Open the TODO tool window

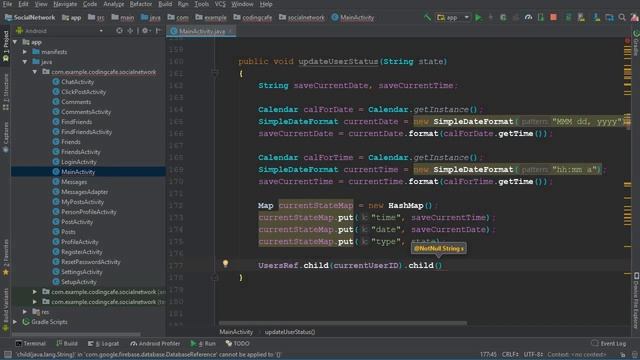pyautogui.click(x=238, y=344)
